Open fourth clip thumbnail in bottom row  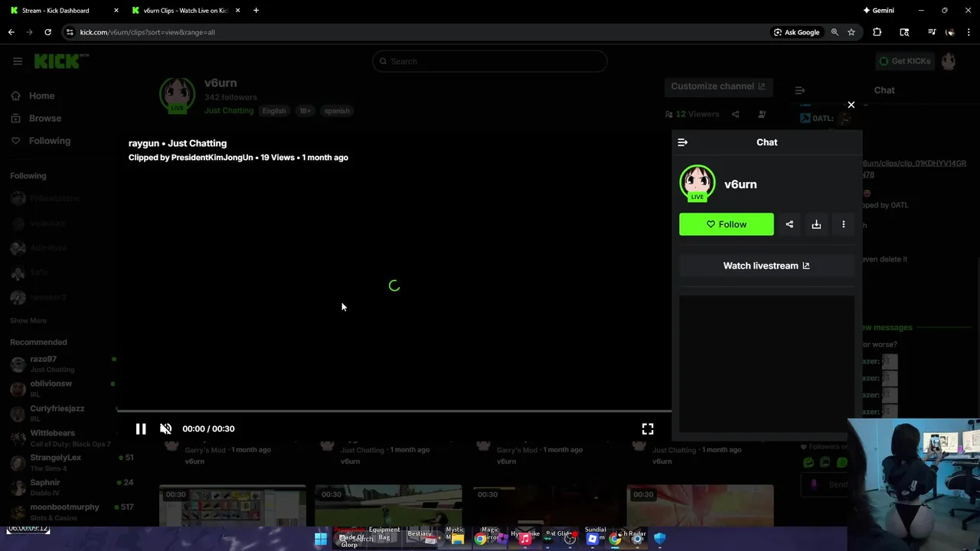coord(700,506)
